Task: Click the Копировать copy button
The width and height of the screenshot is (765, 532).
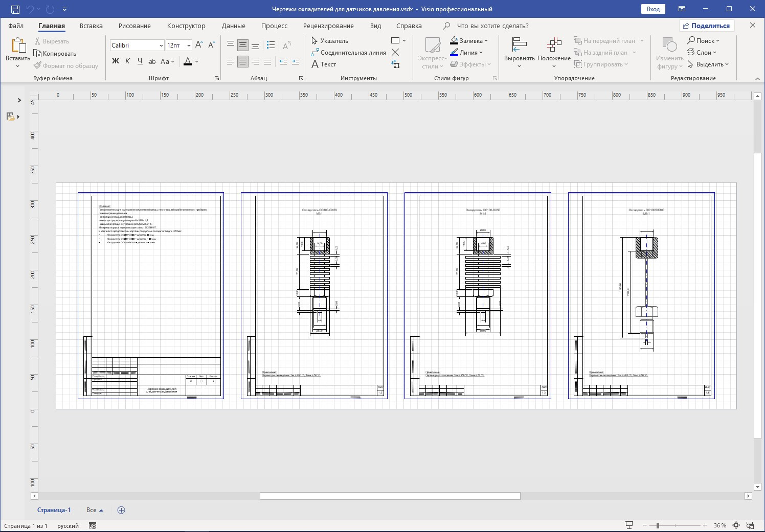Action: coord(55,54)
